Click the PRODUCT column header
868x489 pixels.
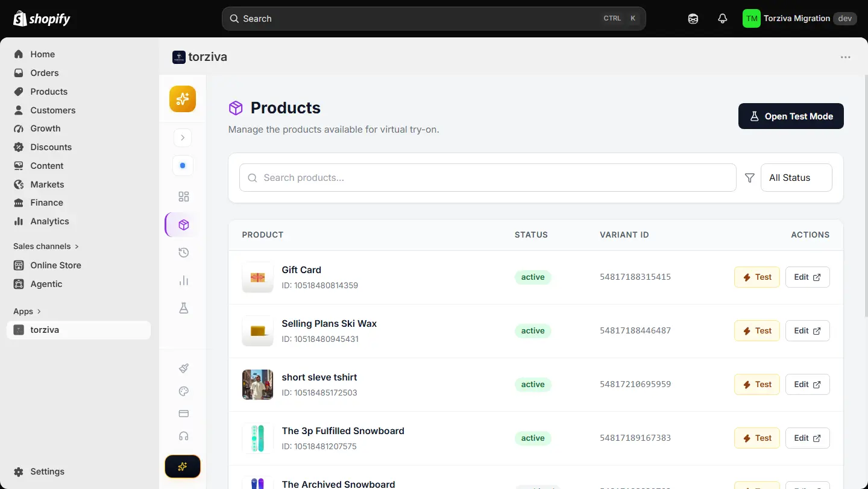coord(263,235)
